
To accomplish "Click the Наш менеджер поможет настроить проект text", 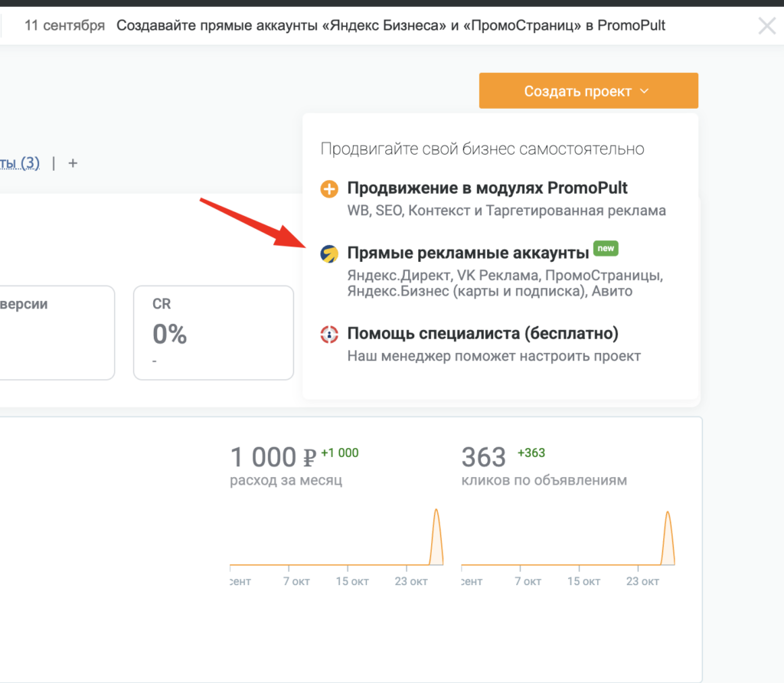I will pos(494,356).
